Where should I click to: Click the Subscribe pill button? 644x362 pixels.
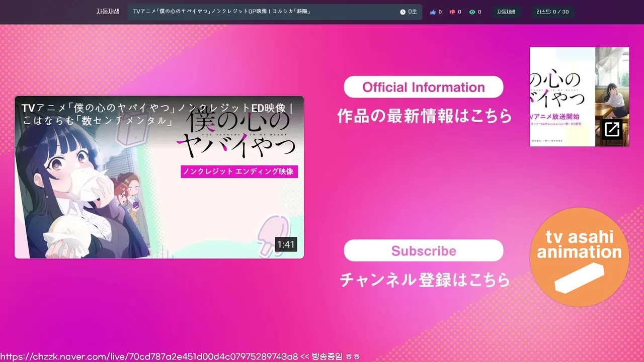coord(424,250)
